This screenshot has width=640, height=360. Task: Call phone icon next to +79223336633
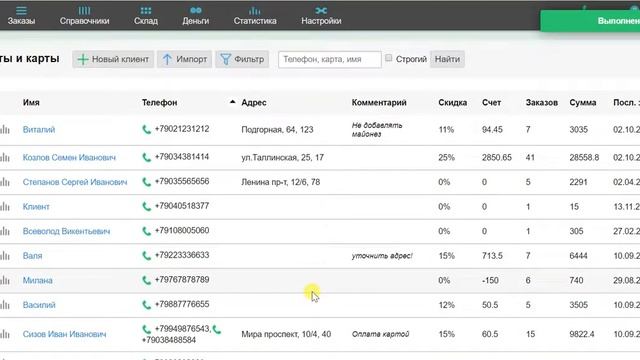[x=146, y=256]
